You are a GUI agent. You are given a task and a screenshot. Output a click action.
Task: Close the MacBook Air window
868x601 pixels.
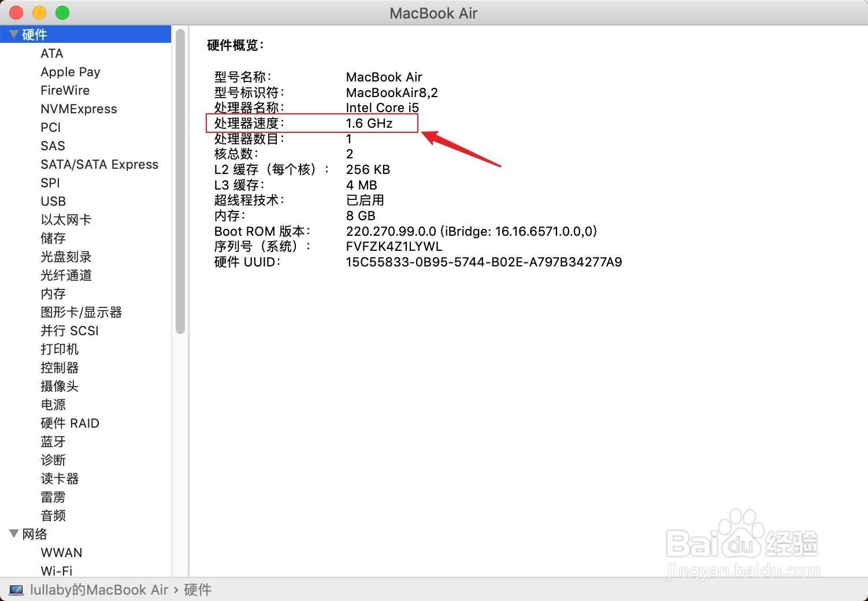(16, 13)
